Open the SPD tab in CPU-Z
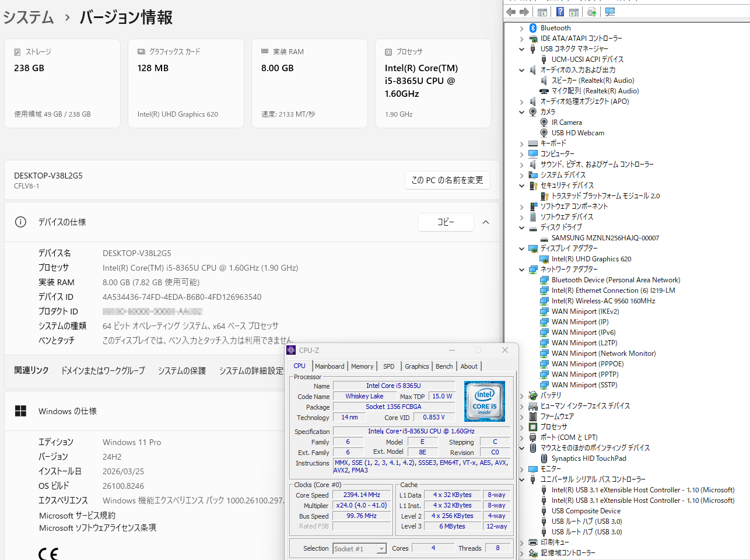Image resolution: width=750 pixels, height=560 pixels. 389,366
